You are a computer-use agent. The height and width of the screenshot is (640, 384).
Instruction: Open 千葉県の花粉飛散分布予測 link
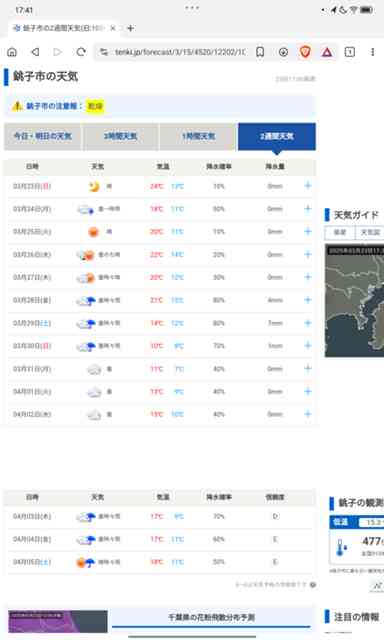pos(211,617)
